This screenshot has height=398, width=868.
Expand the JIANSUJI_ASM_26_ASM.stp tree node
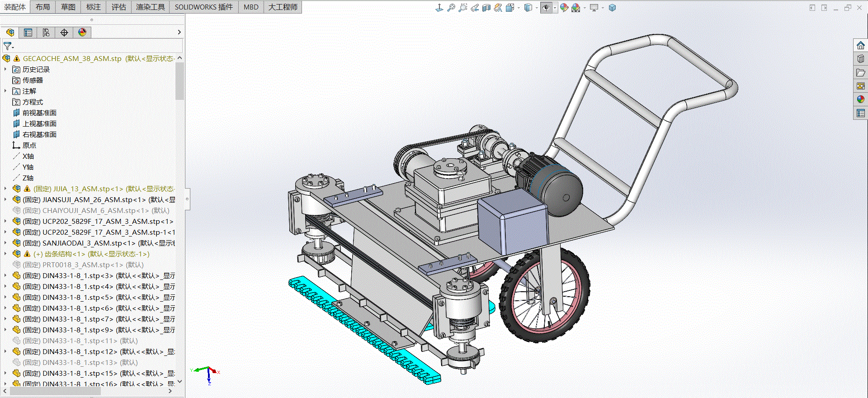click(x=5, y=199)
